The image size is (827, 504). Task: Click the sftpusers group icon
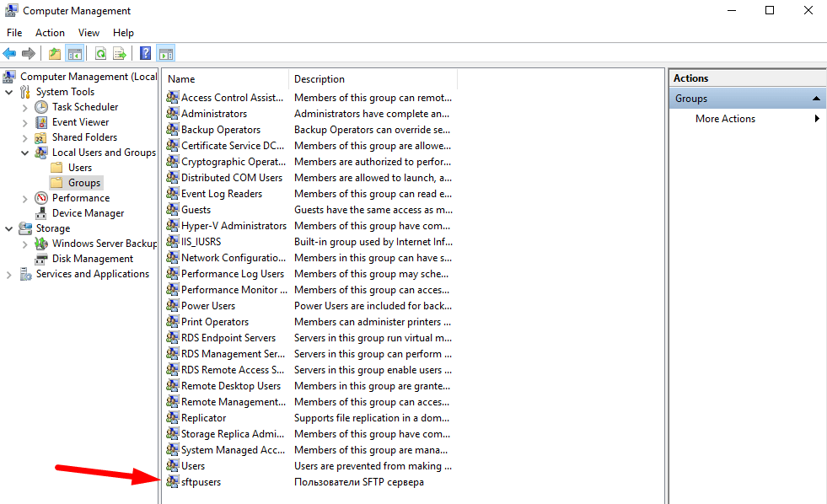point(173,481)
